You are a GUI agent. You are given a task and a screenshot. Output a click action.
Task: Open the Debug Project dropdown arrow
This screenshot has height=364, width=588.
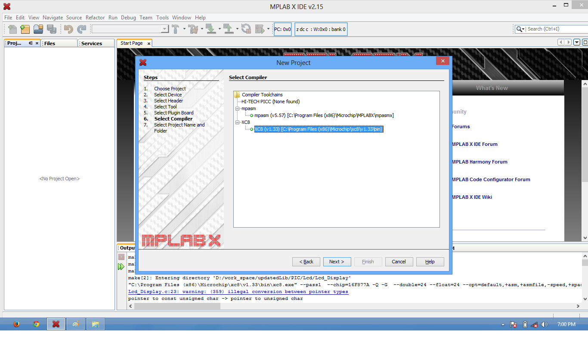[268, 29]
